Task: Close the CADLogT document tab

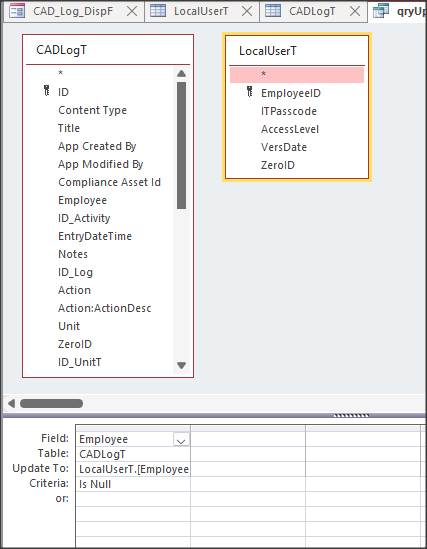Action: 355,11
